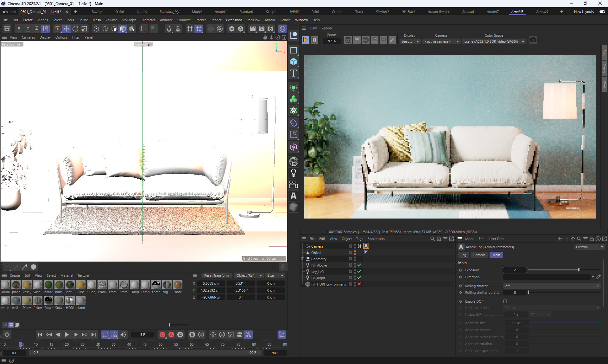Toggle the Record Active Objects keyframe button
This screenshot has height=364, width=608.
(162, 335)
